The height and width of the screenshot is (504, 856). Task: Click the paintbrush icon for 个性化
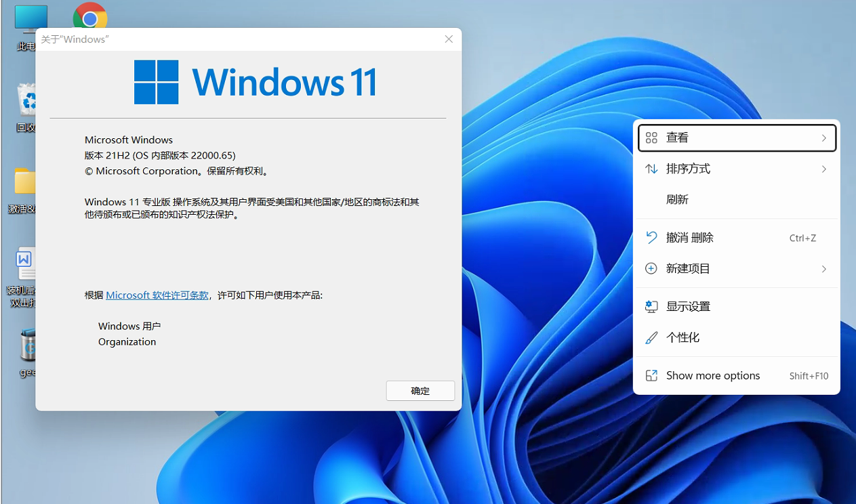[x=651, y=338]
